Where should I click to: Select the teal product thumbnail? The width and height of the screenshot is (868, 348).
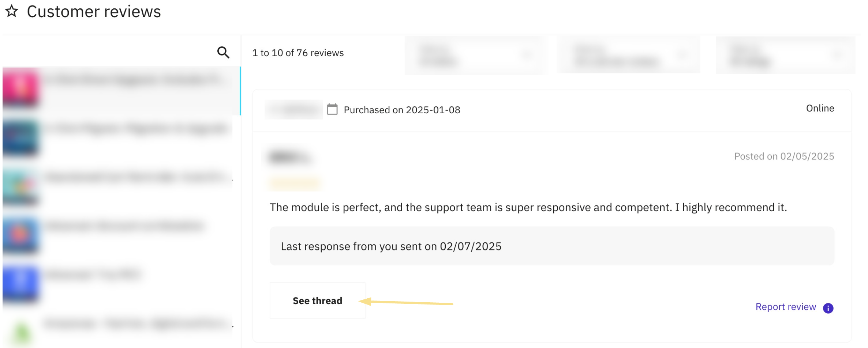tap(20, 186)
